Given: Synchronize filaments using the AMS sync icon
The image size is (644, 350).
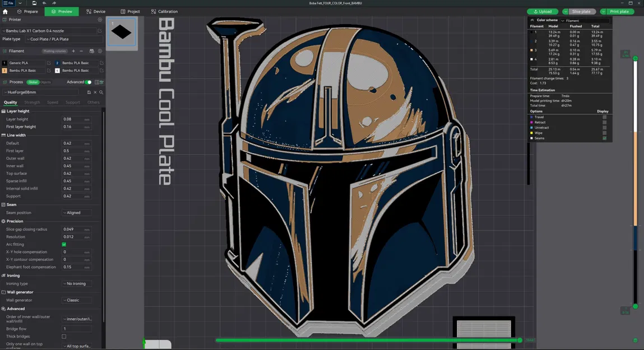Looking at the screenshot, I should pyautogui.click(x=91, y=51).
